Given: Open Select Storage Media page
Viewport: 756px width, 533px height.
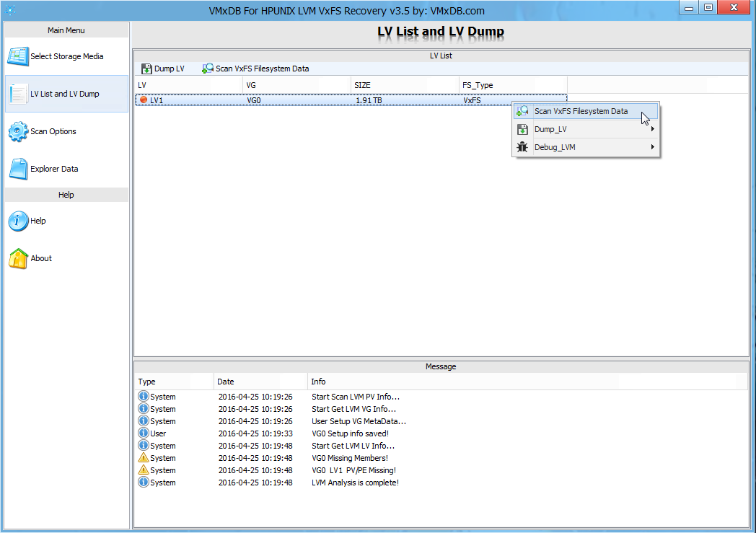Looking at the screenshot, I should click(66, 56).
